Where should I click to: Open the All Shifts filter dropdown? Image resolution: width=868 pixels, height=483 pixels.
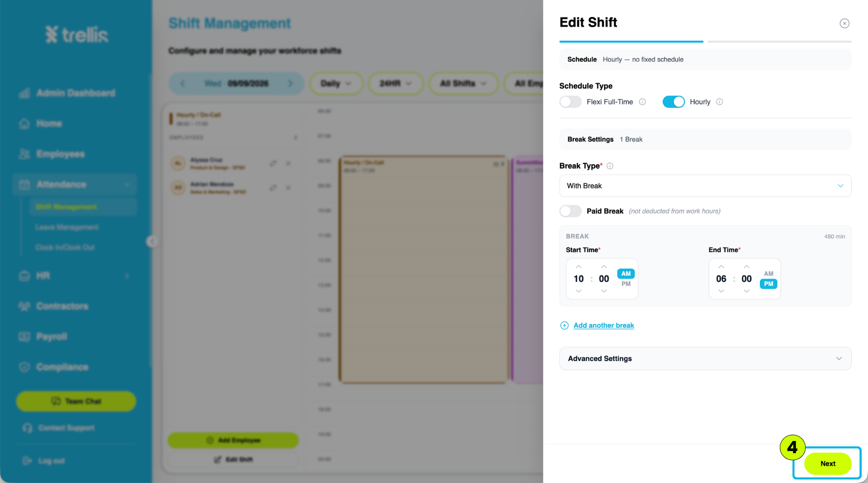(463, 84)
